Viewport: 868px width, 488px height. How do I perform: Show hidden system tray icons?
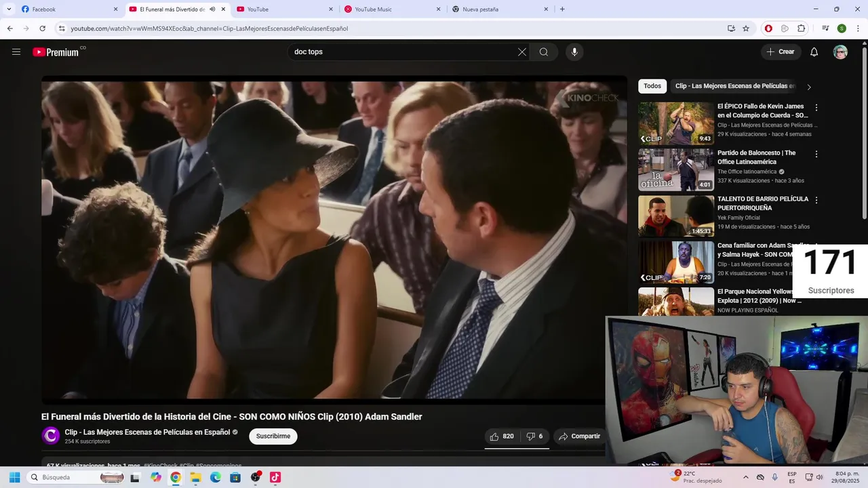(x=746, y=477)
